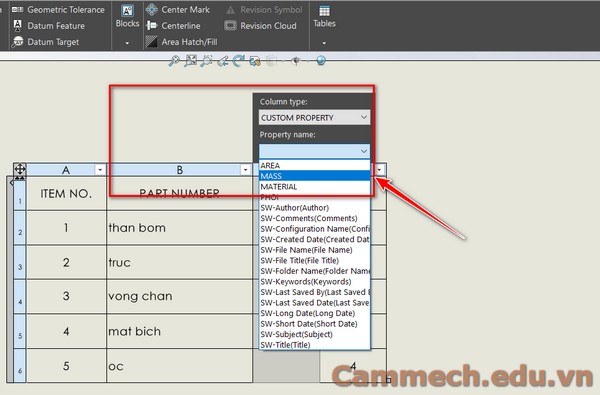Click item number 5 cell
This screenshot has height=395, width=600.
(x=66, y=366)
